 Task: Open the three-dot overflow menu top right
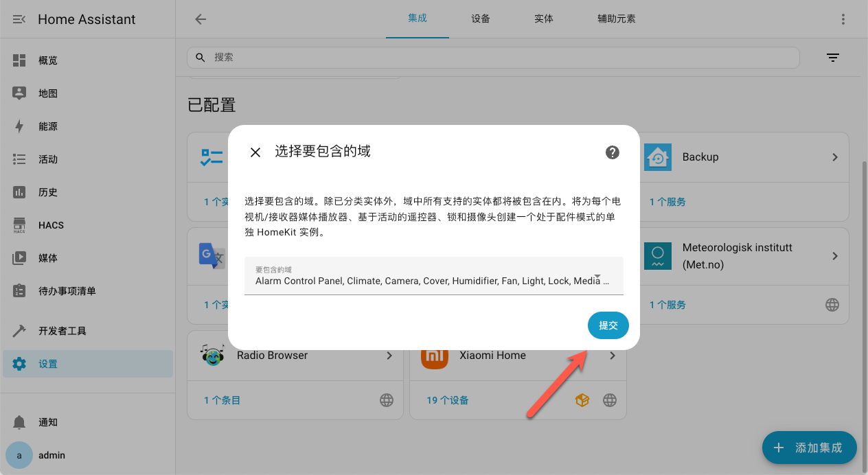click(843, 19)
